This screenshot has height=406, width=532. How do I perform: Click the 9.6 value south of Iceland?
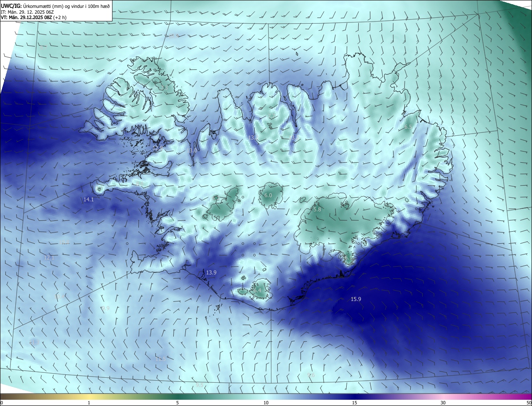click(x=311, y=375)
